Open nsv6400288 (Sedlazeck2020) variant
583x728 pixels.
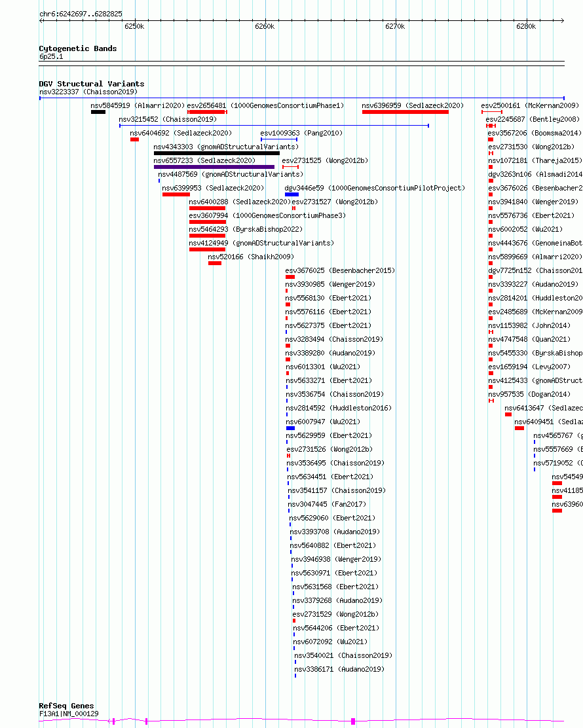pos(240,202)
